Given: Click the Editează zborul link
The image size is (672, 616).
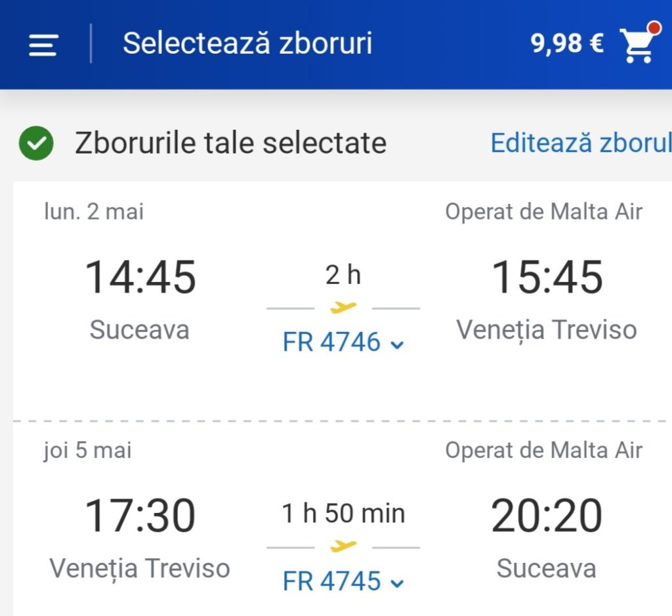Looking at the screenshot, I should pos(580,143).
